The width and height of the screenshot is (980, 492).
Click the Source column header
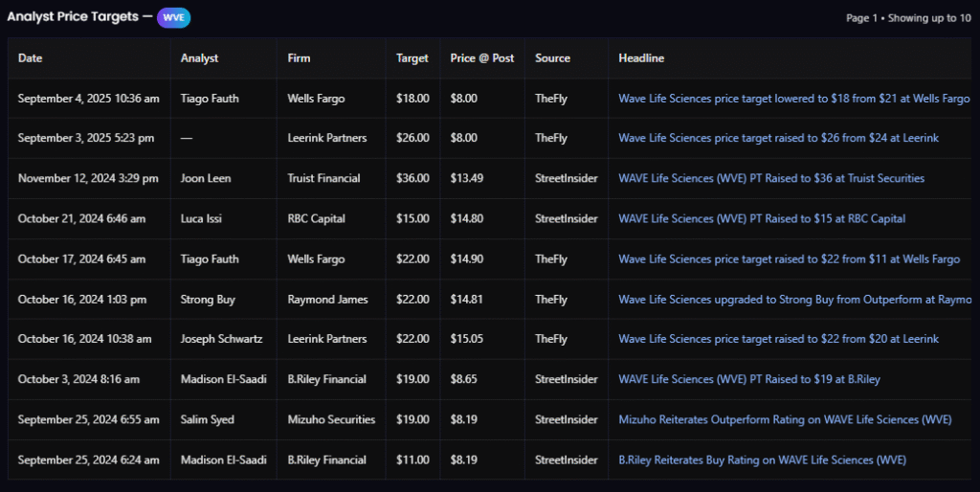pyautogui.click(x=552, y=58)
